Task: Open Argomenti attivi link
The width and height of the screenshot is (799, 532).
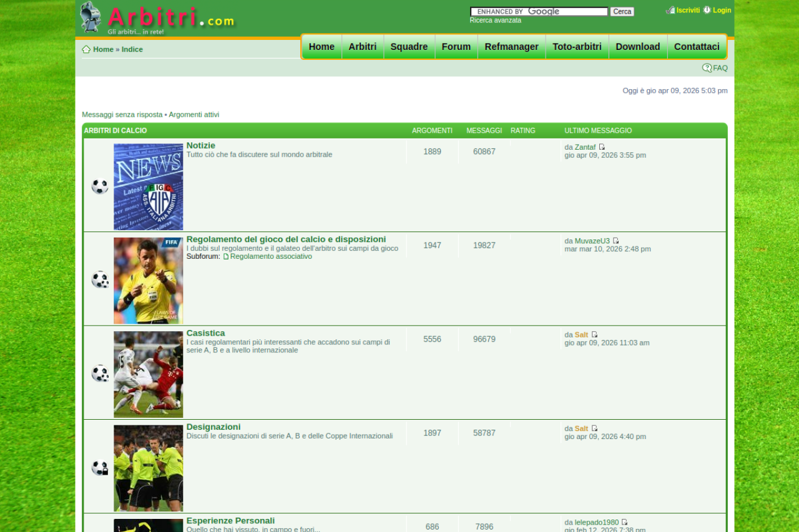Action: click(x=194, y=115)
